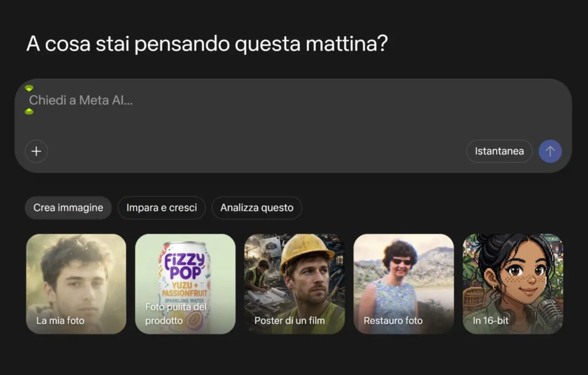
Task: Open the plus attachment menu
Action: pos(36,151)
